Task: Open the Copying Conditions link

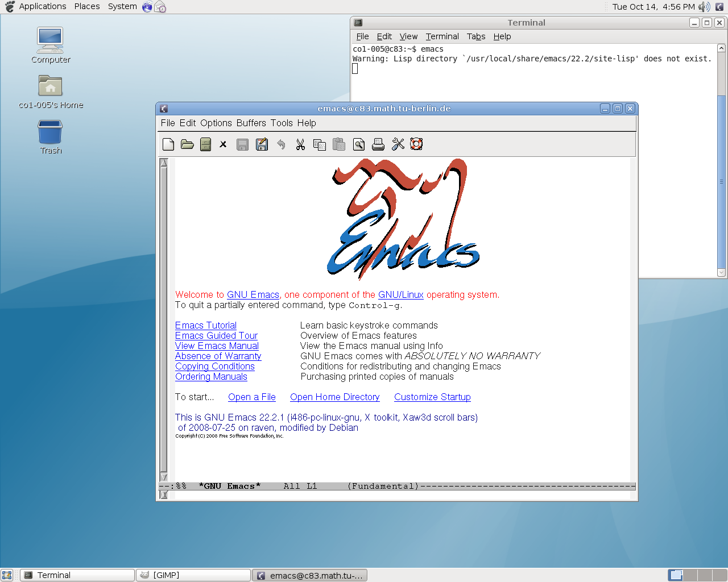Action: [x=215, y=367]
